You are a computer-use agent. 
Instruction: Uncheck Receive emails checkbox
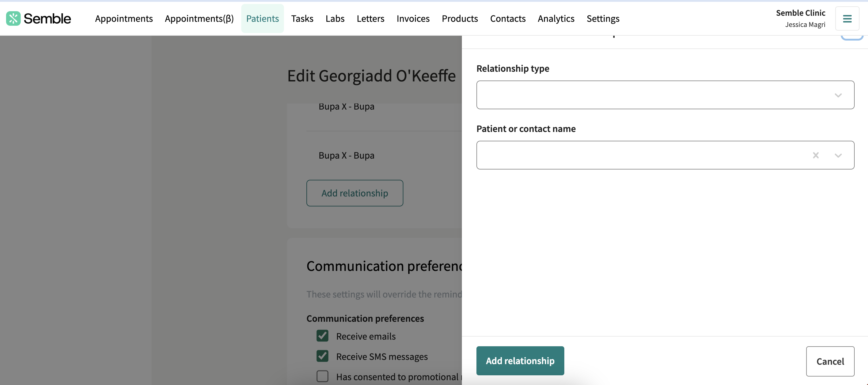pyautogui.click(x=322, y=336)
